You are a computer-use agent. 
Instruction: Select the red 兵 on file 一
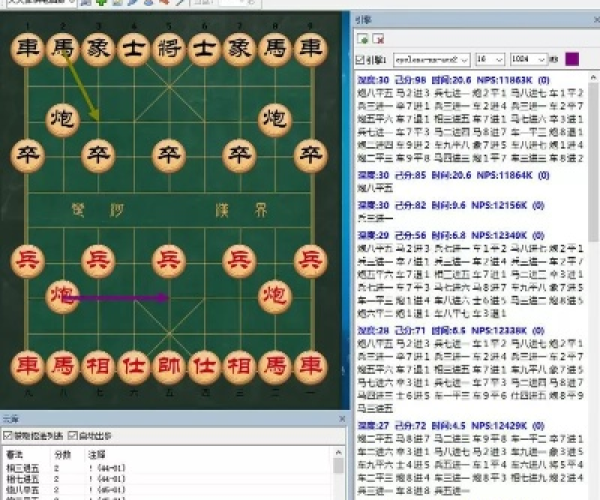click(310, 261)
